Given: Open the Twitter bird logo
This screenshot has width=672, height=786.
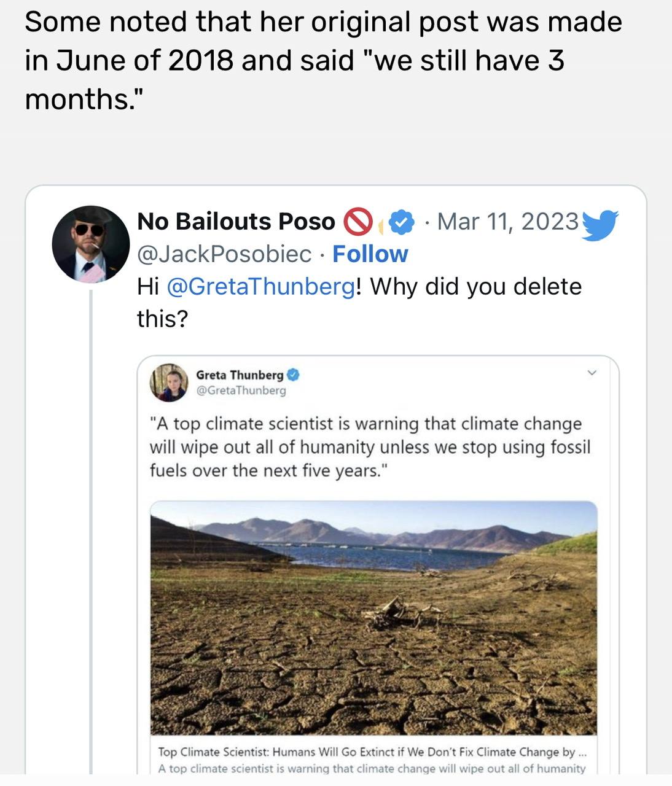Looking at the screenshot, I should click(x=600, y=224).
